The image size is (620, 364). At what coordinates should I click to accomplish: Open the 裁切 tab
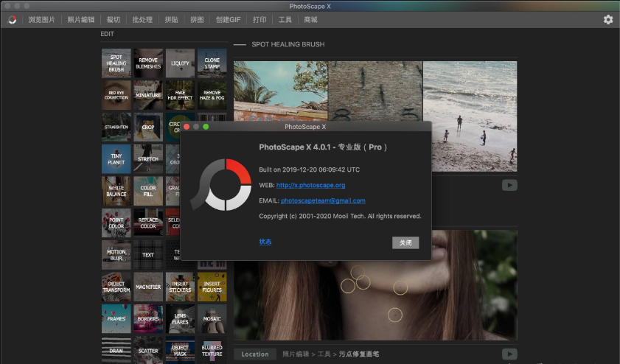[x=114, y=20]
